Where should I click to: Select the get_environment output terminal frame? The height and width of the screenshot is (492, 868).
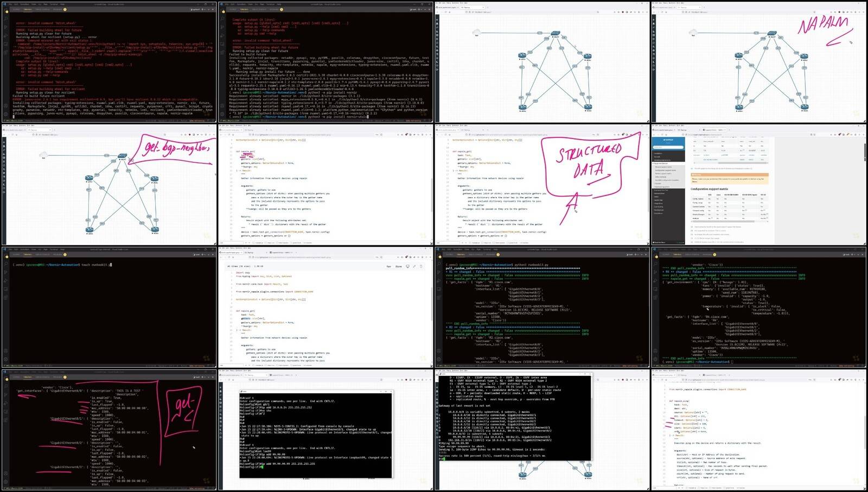(x=759, y=307)
